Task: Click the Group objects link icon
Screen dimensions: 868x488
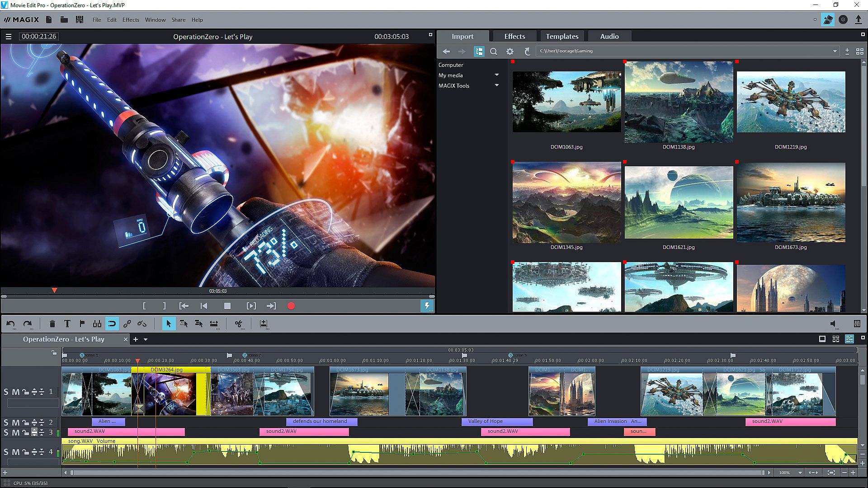Action: pos(127,324)
